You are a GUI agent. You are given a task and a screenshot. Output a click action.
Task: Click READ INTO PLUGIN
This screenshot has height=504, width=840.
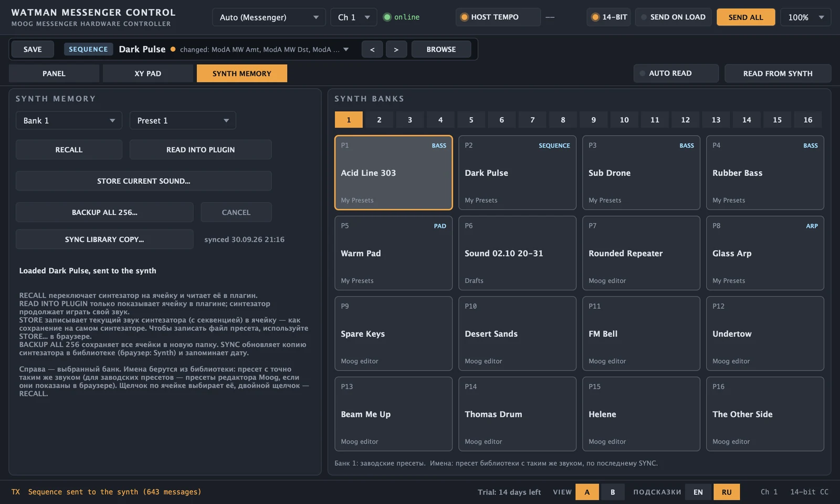tap(201, 150)
